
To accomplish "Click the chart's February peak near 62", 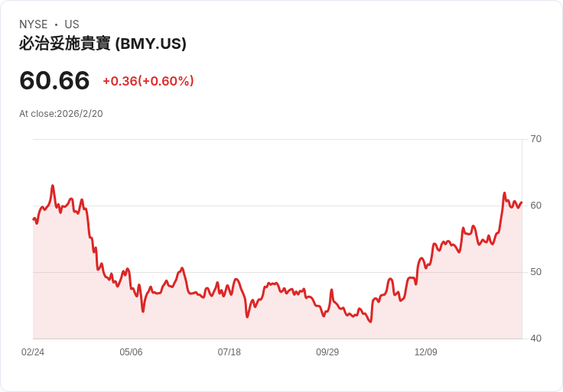I will click(504, 193).
